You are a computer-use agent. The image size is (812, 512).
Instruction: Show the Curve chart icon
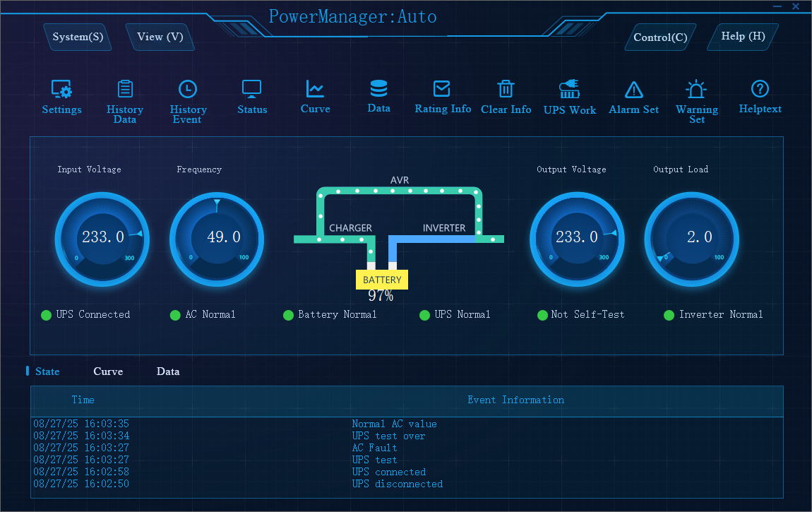click(x=315, y=89)
